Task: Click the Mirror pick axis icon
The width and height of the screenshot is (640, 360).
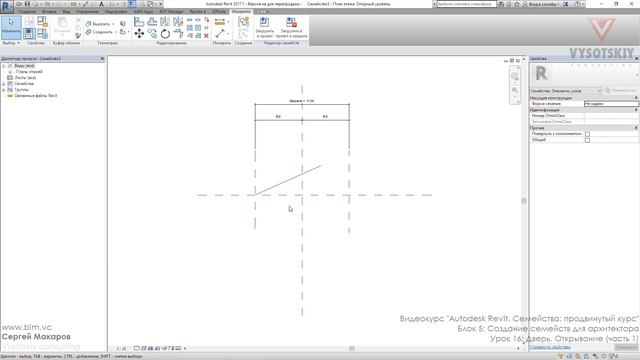Action: (x=165, y=22)
